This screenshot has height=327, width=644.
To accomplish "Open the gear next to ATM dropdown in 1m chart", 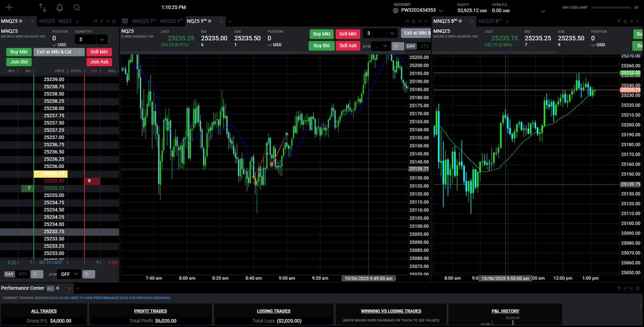I will pos(398,46).
